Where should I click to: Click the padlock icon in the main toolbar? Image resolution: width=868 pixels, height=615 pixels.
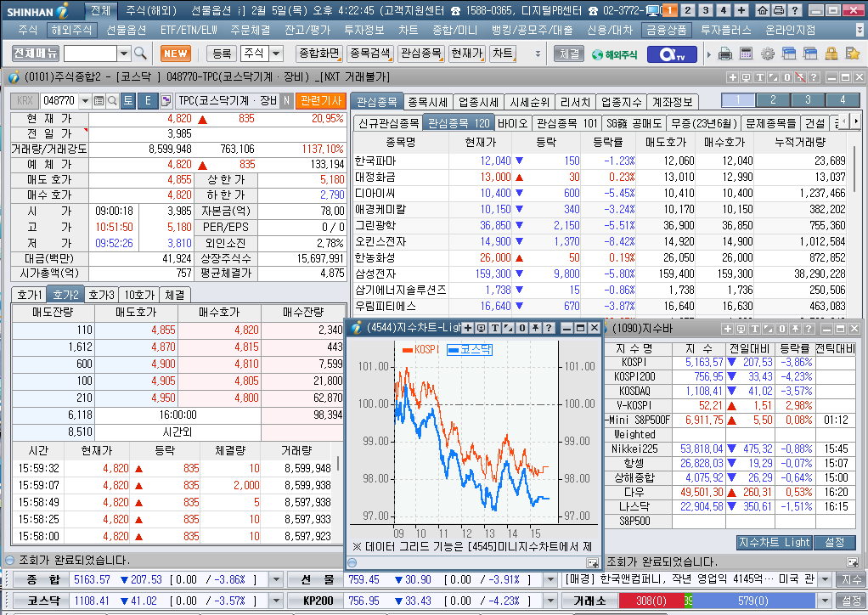pos(831,54)
